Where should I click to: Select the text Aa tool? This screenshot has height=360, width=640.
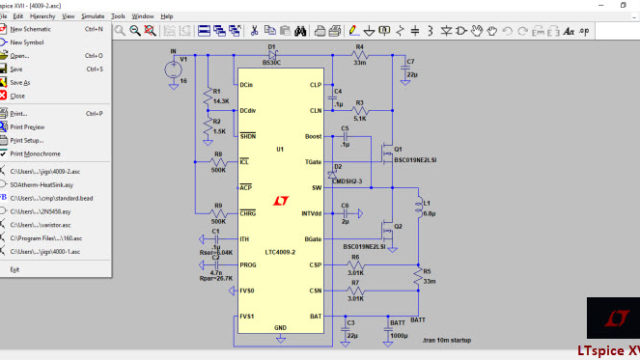569,31
